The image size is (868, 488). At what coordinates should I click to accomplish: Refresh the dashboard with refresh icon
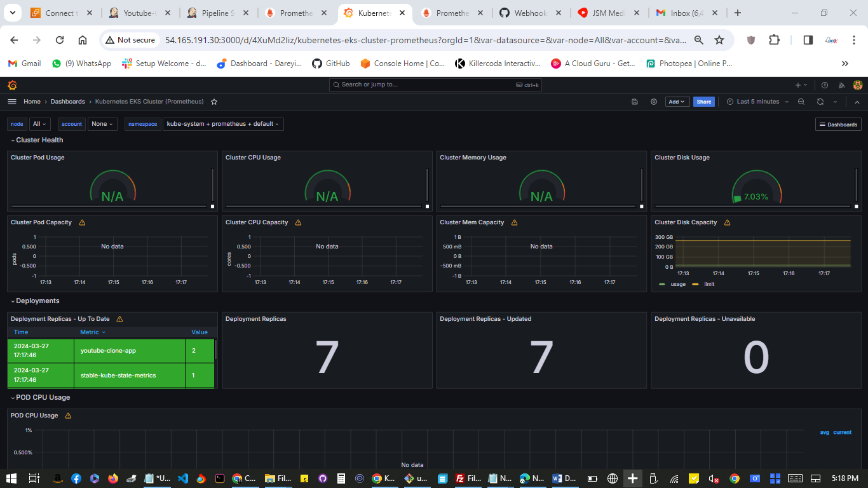coord(820,102)
